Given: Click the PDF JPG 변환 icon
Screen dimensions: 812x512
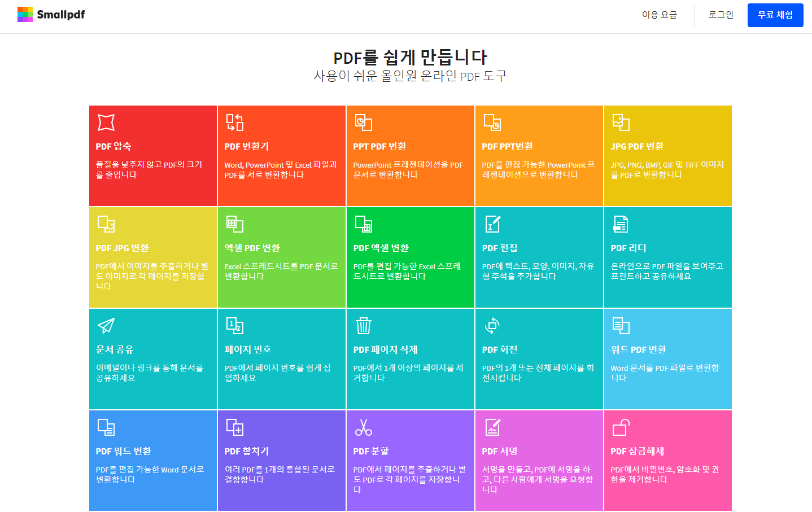Looking at the screenshot, I should (106, 224).
